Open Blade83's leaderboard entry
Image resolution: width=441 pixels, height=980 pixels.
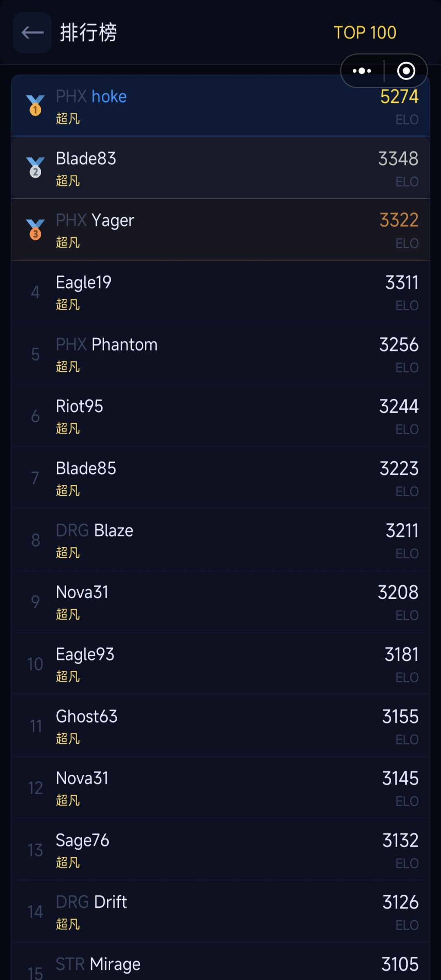[x=220, y=168]
